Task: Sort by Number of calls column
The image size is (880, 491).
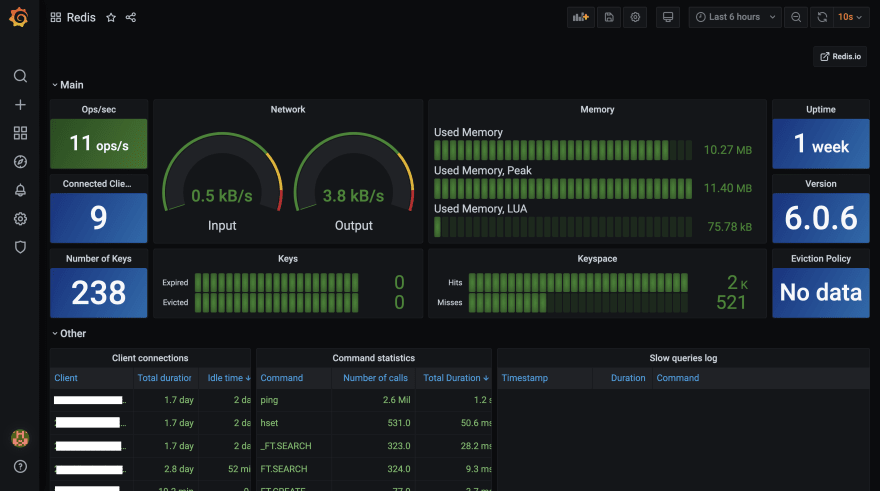Action: click(x=375, y=378)
